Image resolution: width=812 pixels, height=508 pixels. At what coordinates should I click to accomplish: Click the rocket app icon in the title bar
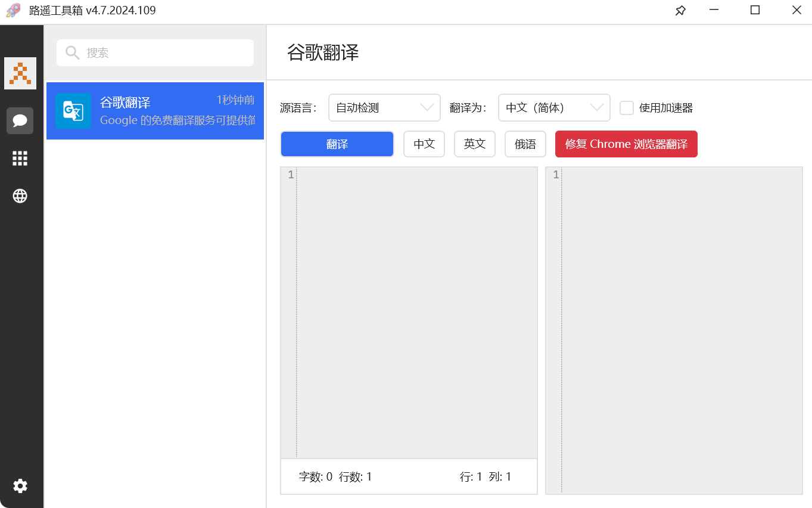click(13, 11)
